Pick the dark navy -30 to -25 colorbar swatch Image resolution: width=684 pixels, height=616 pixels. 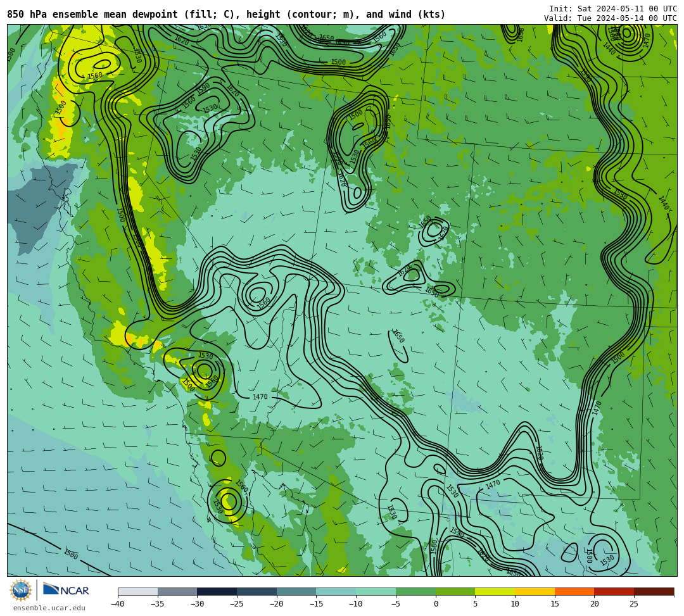tap(217, 591)
